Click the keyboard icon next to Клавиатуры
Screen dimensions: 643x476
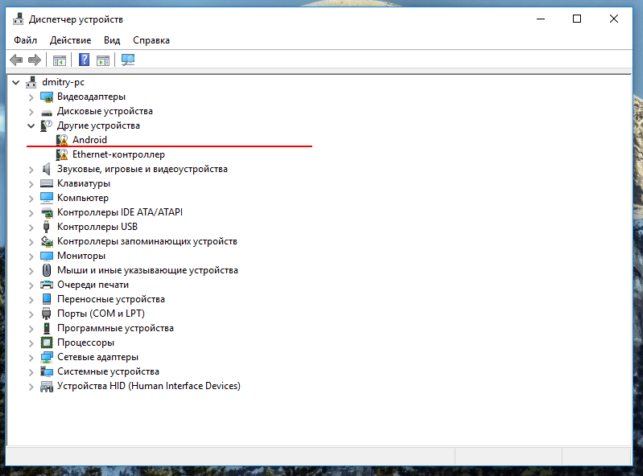point(47,184)
